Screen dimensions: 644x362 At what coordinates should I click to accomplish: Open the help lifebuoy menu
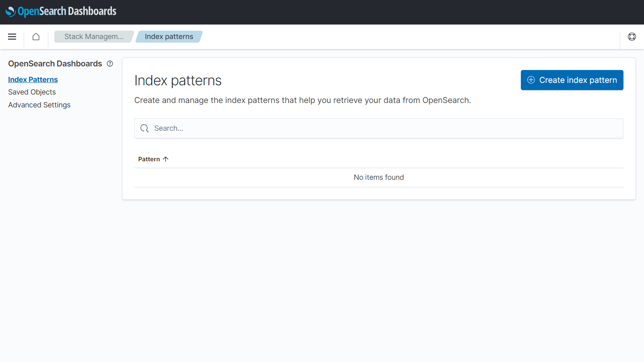pyautogui.click(x=632, y=37)
